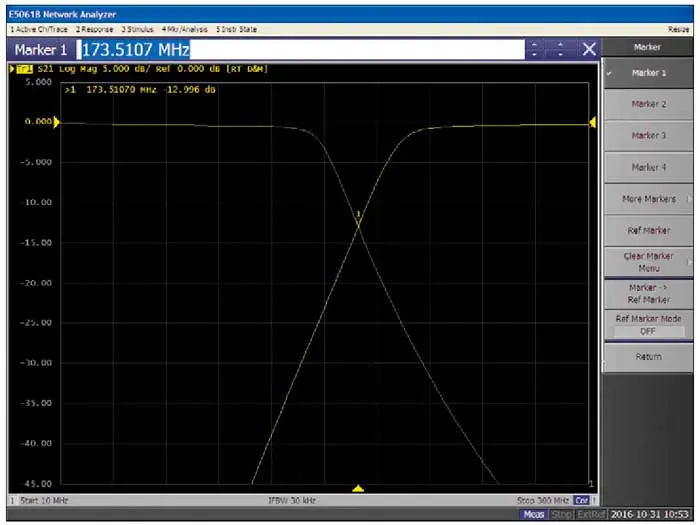Click the Start 10 MHz label

[44, 500]
